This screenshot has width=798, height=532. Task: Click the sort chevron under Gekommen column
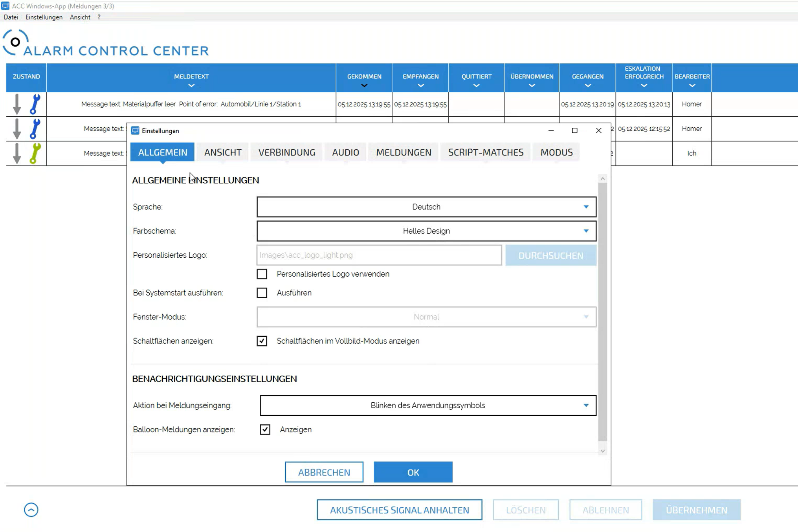[x=364, y=85]
